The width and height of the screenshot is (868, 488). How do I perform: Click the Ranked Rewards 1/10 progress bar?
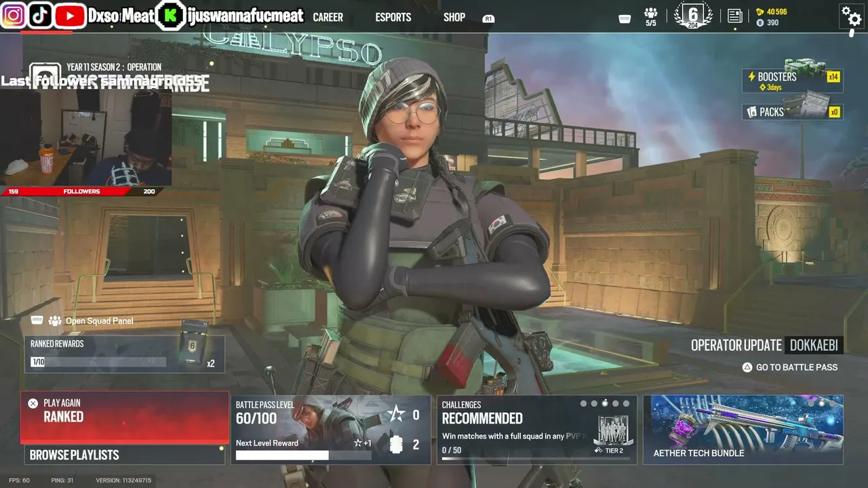[x=98, y=362]
